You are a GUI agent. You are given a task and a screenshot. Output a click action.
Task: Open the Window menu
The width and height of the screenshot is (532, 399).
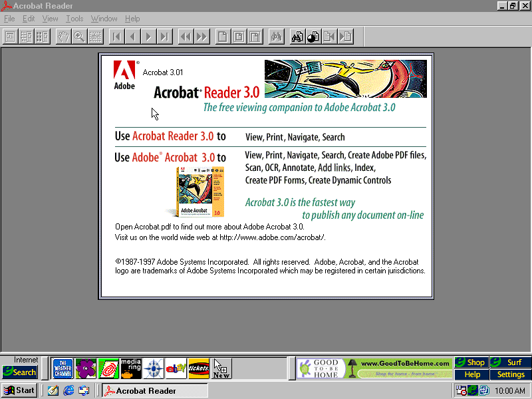pos(104,19)
